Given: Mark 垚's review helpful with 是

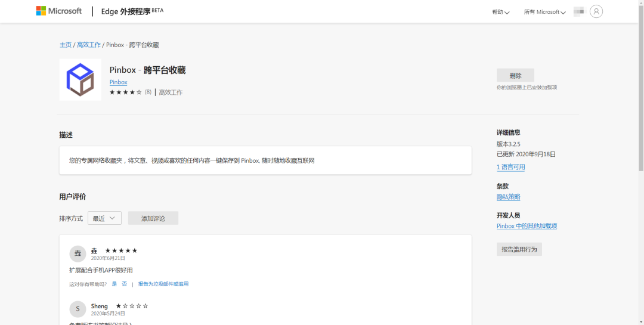Looking at the screenshot, I should (114, 284).
